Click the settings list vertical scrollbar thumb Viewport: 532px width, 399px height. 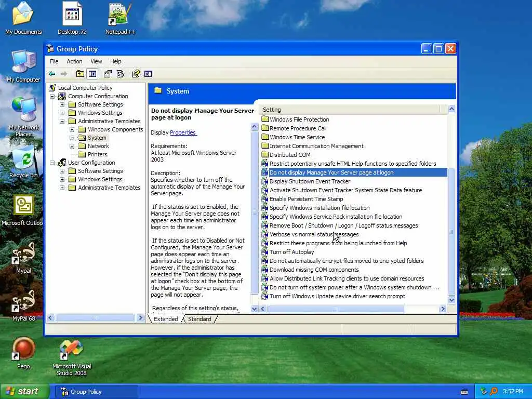click(x=451, y=231)
